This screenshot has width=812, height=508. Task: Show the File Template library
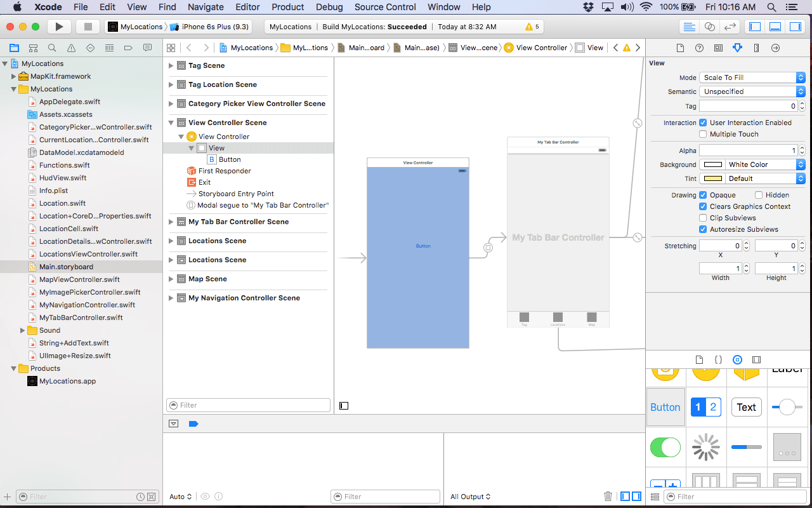(699, 359)
